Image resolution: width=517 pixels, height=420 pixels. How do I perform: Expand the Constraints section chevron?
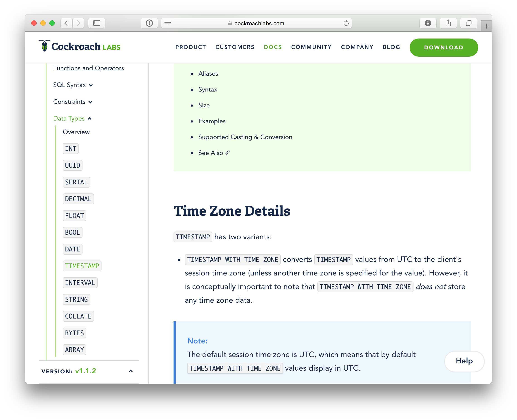pos(90,102)
